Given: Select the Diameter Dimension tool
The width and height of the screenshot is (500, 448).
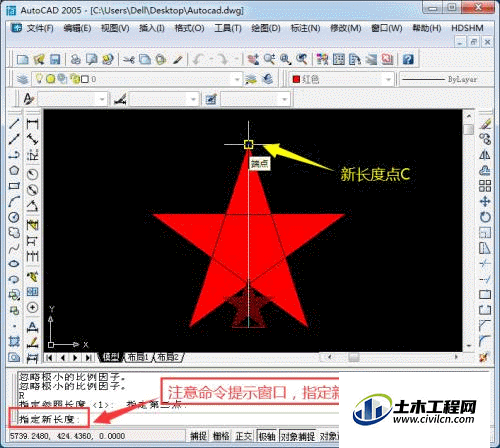Looking at the screenshot, I should coord(32,190).
